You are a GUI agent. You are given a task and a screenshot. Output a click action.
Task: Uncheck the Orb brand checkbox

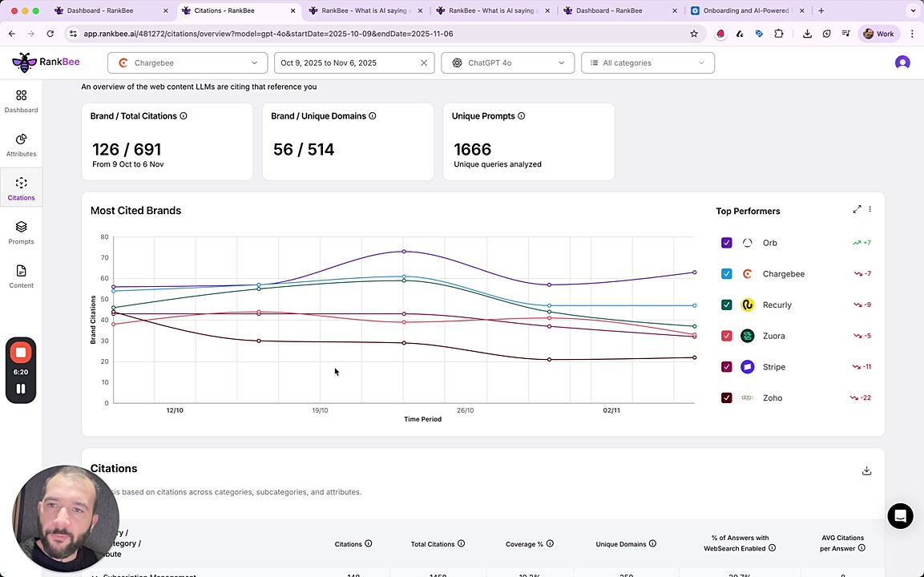tap(726, 243)
